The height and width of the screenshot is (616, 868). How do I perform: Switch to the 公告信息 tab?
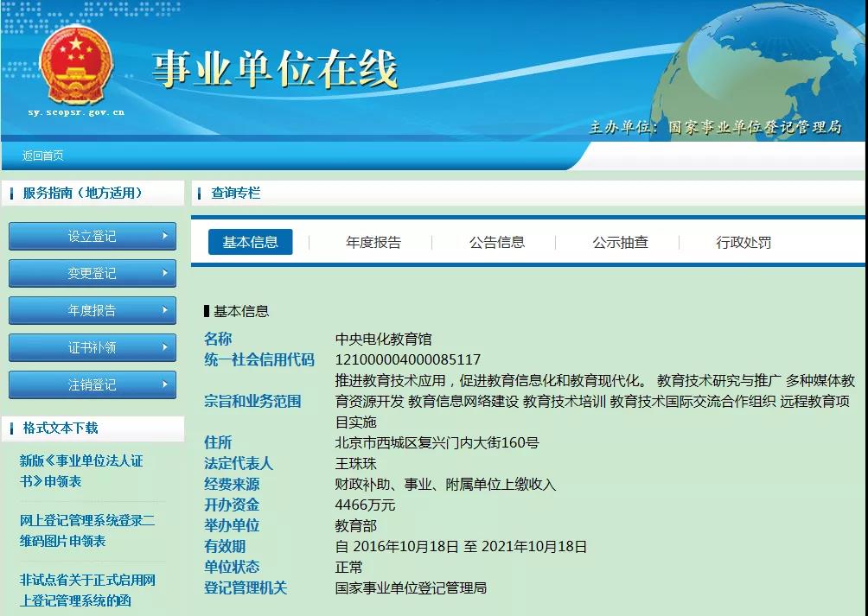tap(496, 242)
